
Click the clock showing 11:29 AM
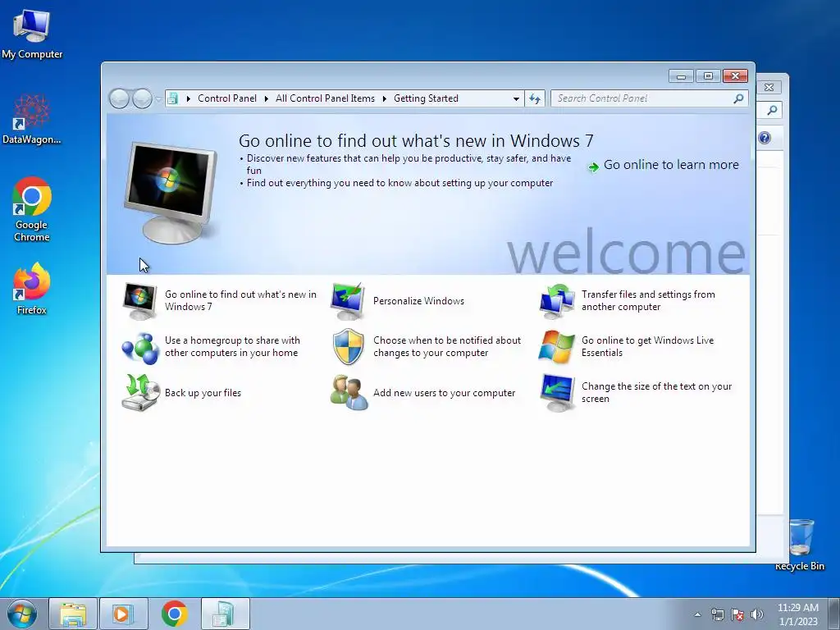[797, 614]
